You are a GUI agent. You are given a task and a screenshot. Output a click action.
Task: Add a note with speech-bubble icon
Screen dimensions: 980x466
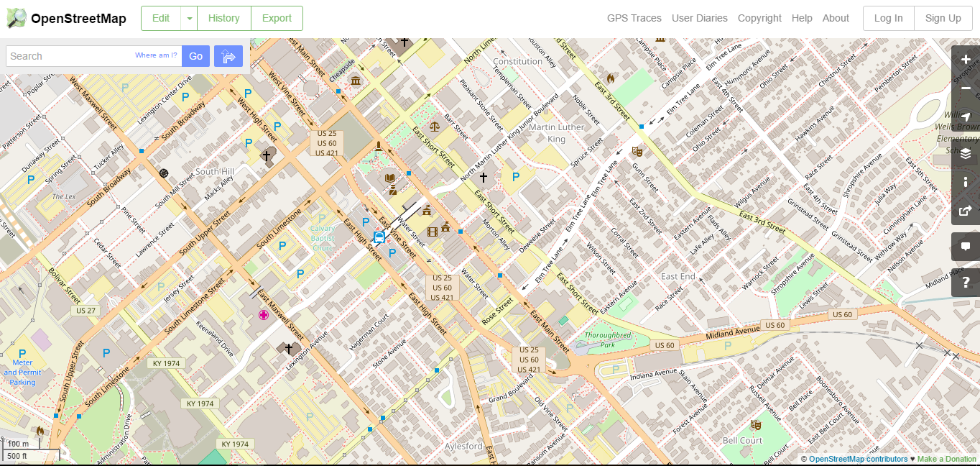[966, 247]
